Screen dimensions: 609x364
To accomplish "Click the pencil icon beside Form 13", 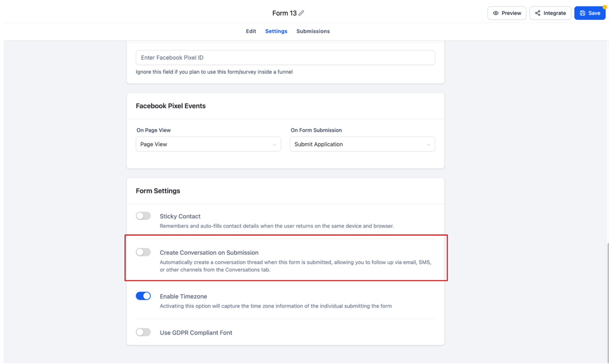I will (x=302, y=13).
